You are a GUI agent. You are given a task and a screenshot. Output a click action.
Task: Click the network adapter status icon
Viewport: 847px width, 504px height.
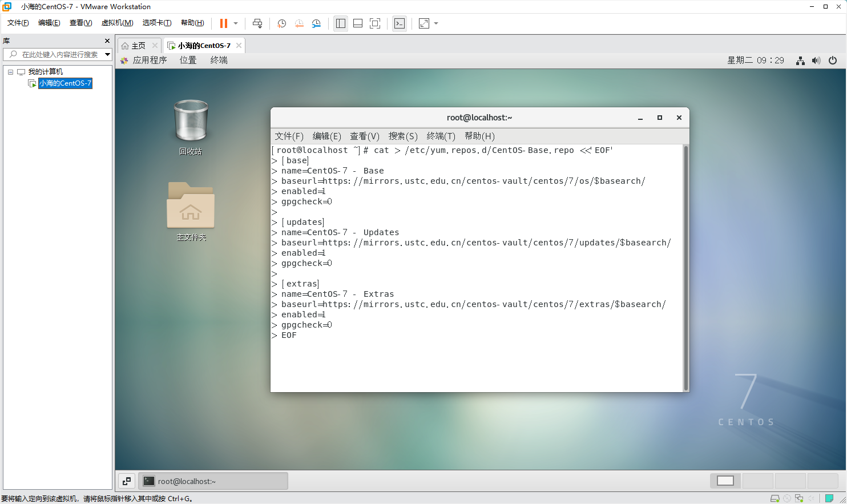(799, 498)
